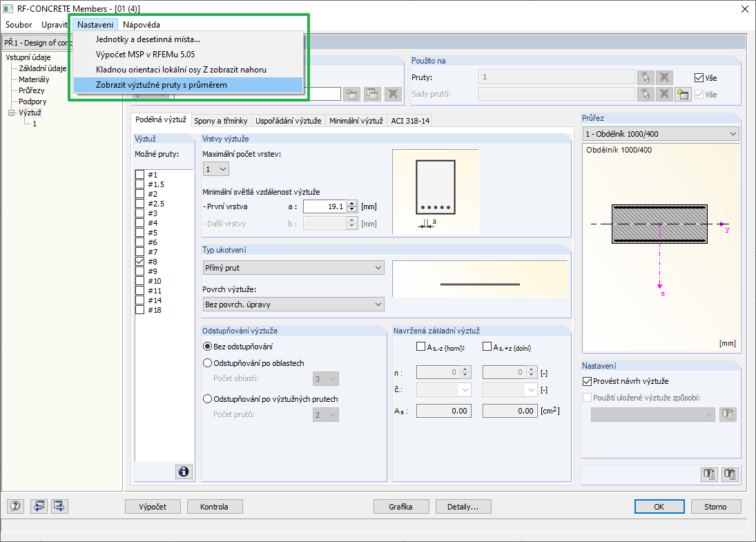This screenshot has width=756, height=542.
Task: Choose Jednotky a desetinná místa menu item
Action: coord(188,39)
